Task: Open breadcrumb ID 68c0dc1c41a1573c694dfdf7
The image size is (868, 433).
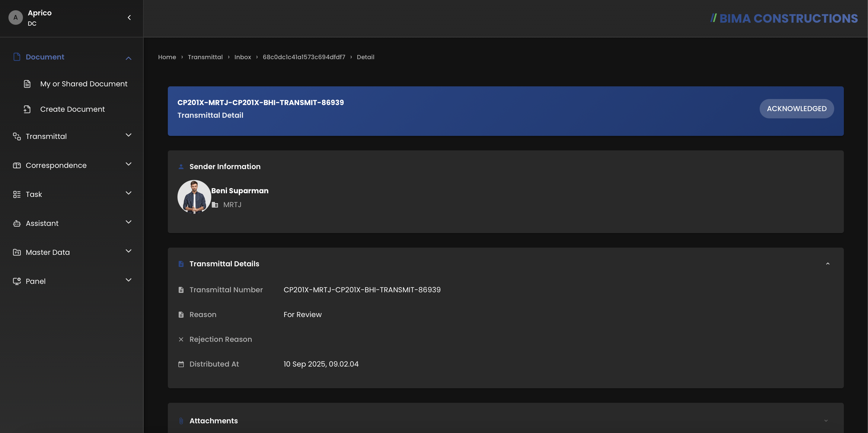Action: click(x=304, y=57)
